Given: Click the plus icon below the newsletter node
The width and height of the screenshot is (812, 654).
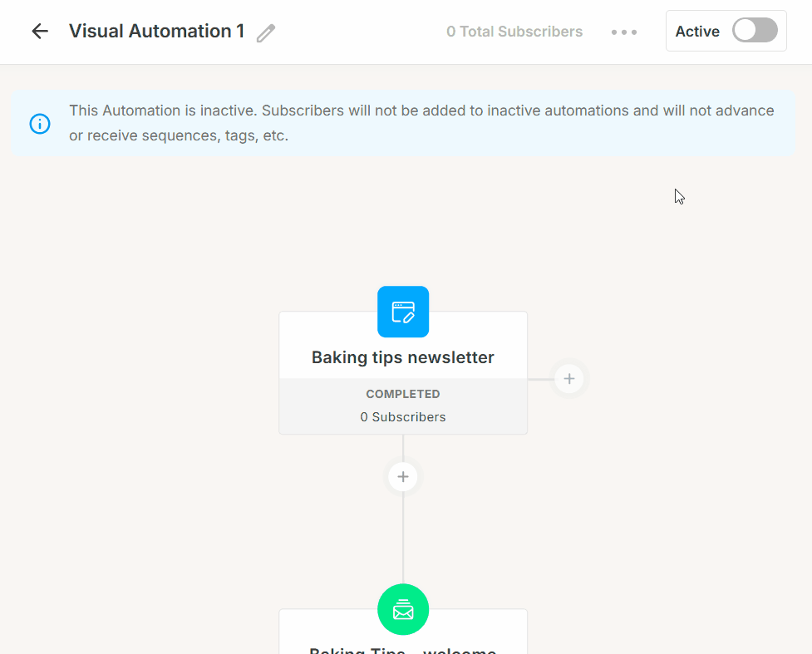Looking at the screenshot, I should pos(403,476).
